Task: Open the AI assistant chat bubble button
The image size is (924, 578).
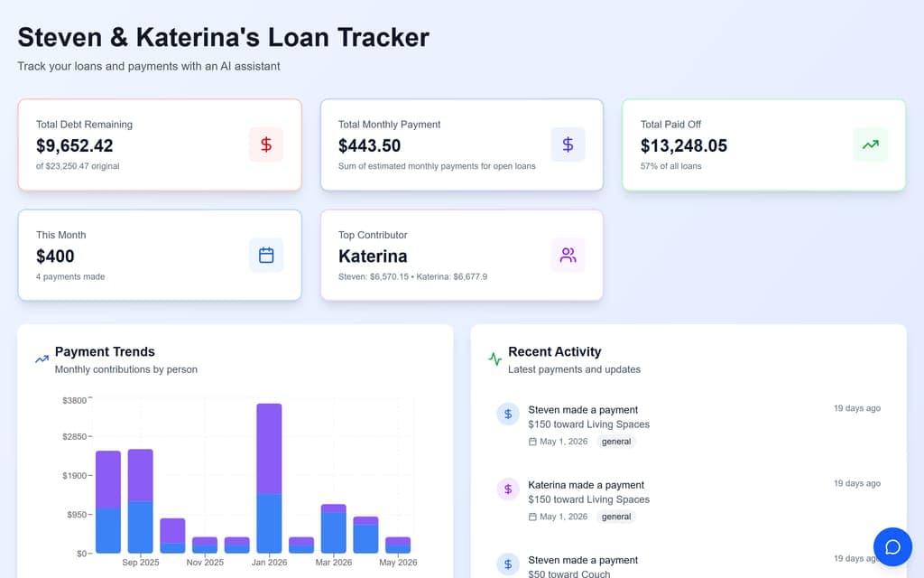Action: coord(892,546)
